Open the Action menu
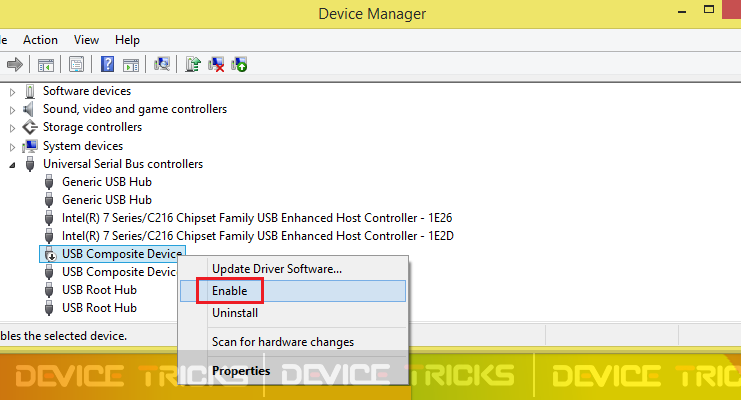This screenshot has width=741, height=400. tap(40, 40)
